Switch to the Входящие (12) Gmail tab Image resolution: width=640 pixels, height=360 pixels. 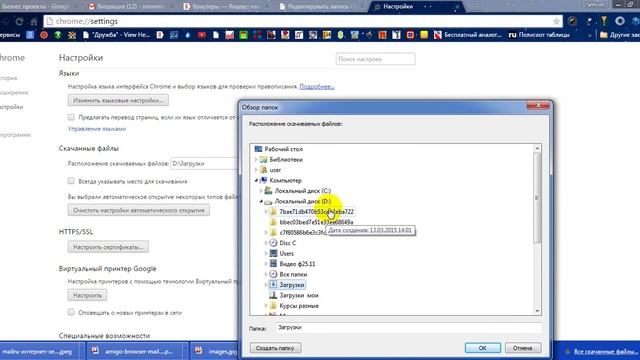point(131,7)
